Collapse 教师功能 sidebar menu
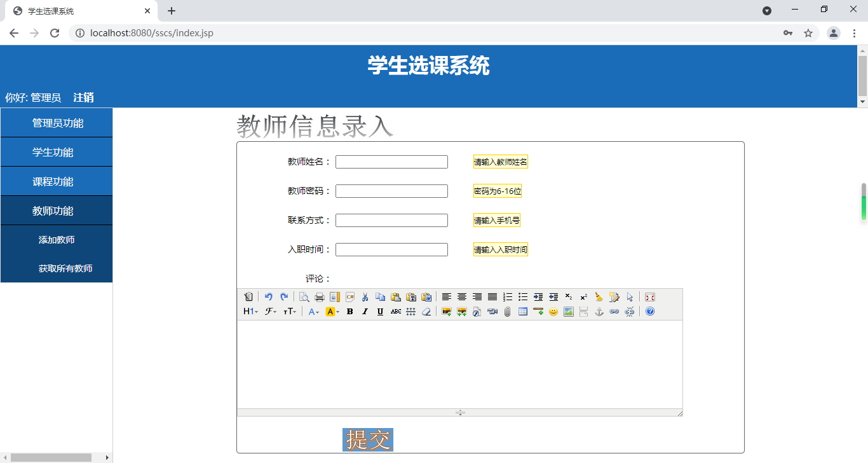The width and height of the screenshot is (868, 463). point(57,211)
